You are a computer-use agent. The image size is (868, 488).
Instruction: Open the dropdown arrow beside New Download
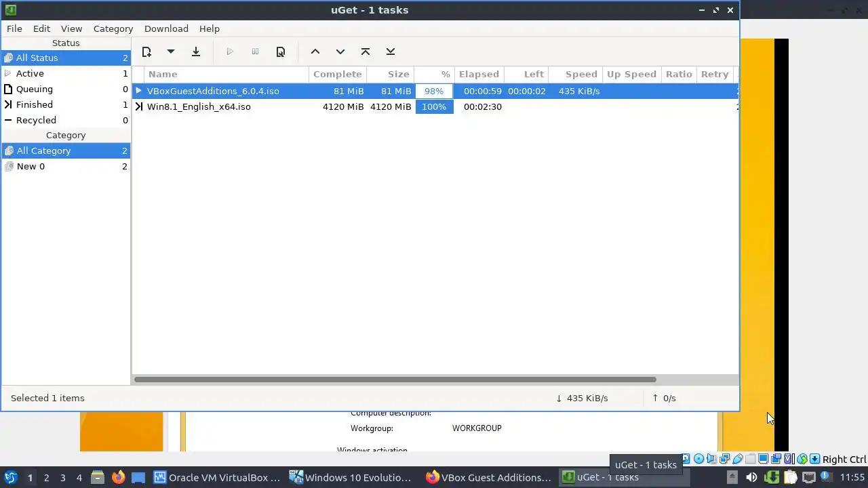point(171,52)
